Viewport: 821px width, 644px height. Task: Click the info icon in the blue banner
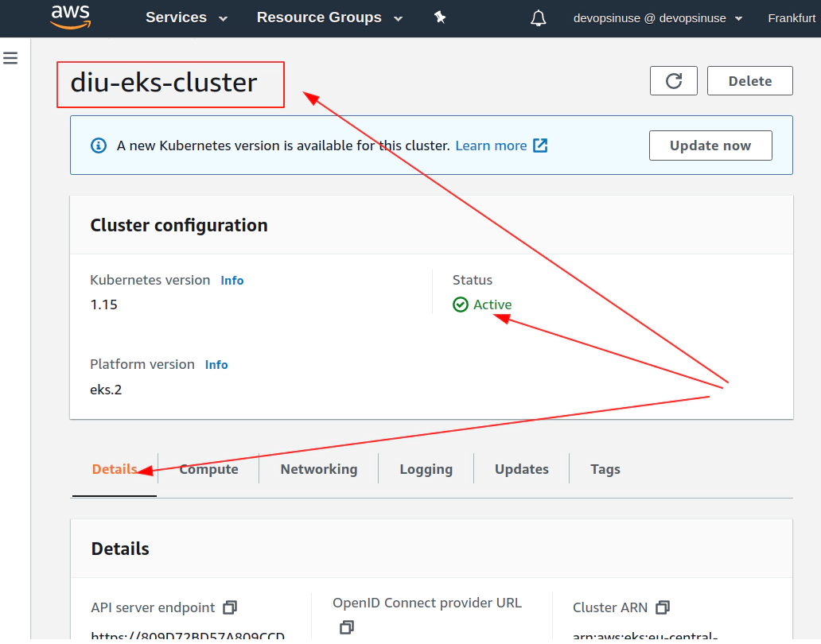click(99, 145)
